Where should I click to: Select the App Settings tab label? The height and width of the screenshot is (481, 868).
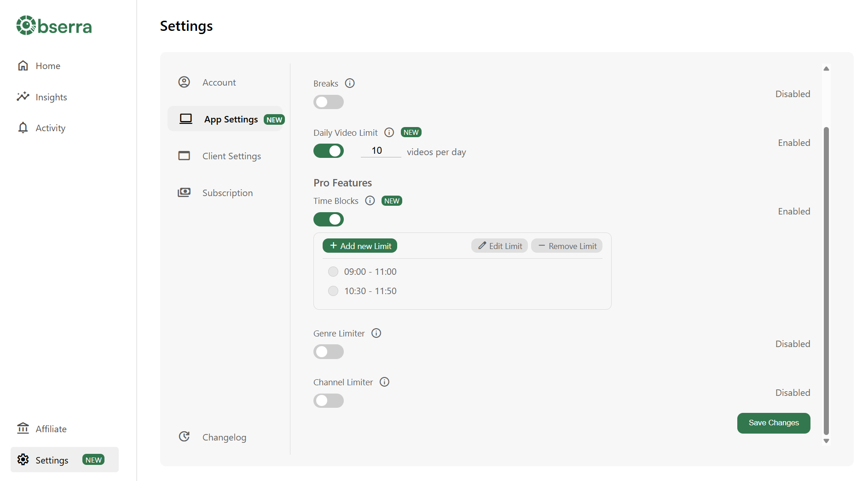click(231, 119)
